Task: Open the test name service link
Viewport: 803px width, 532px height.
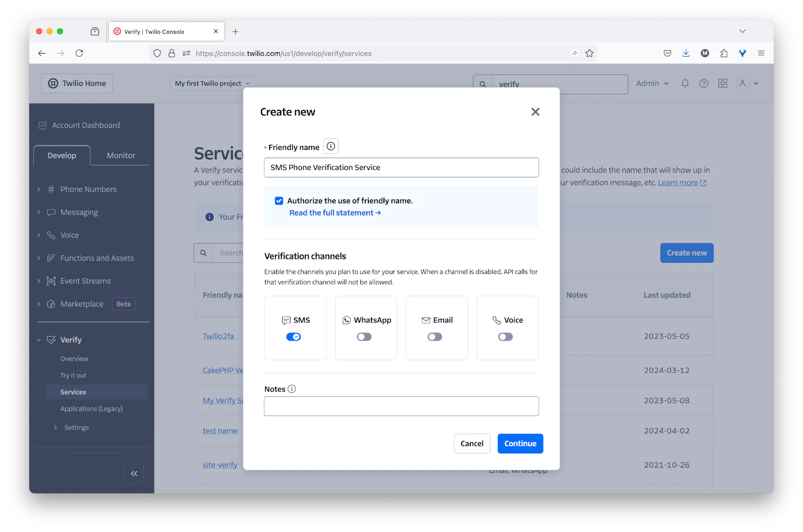Action: pos(220,431)
